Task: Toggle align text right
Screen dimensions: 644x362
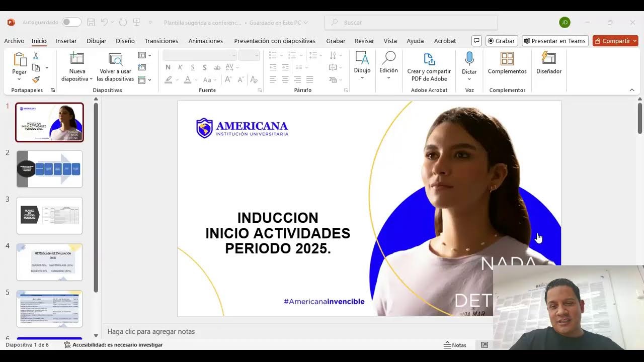Action: point(297,79)
